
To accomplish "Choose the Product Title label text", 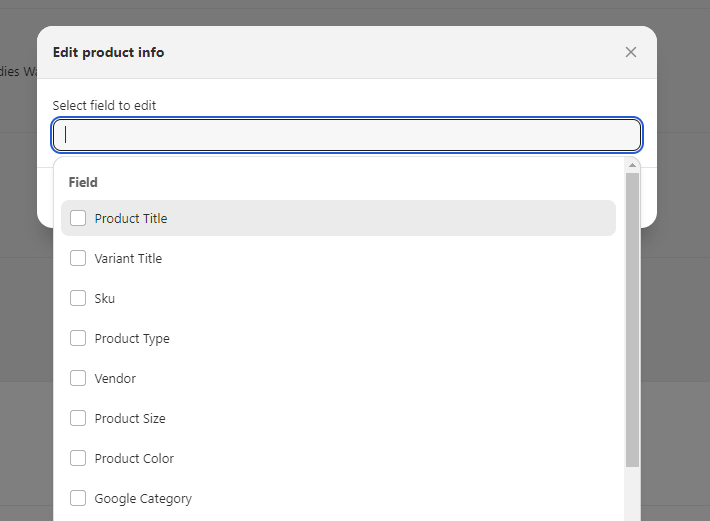I will pos(131,218).
